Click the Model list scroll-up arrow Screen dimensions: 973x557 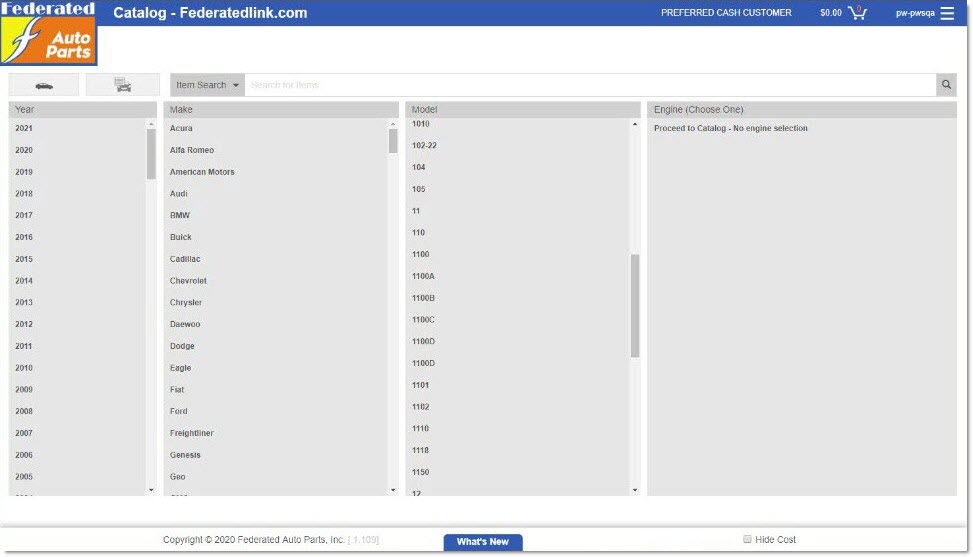tap(635, 125)
